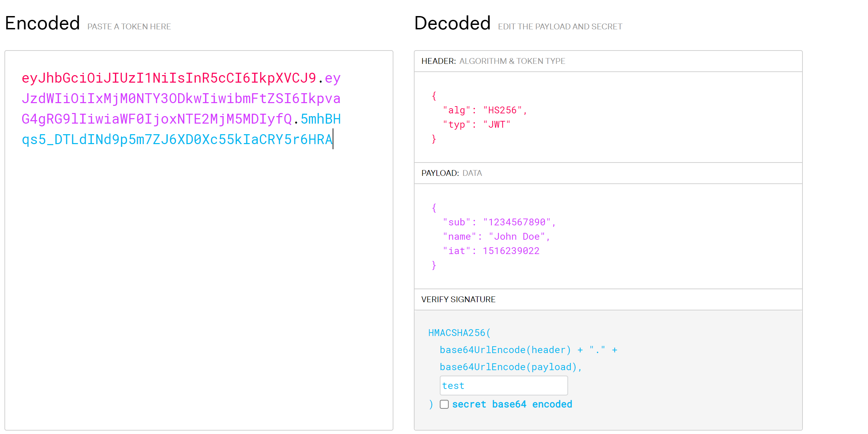This screenshot has height=434, width=868.
Task: Click the Decoded heading
Action: [x=452, y=23]
